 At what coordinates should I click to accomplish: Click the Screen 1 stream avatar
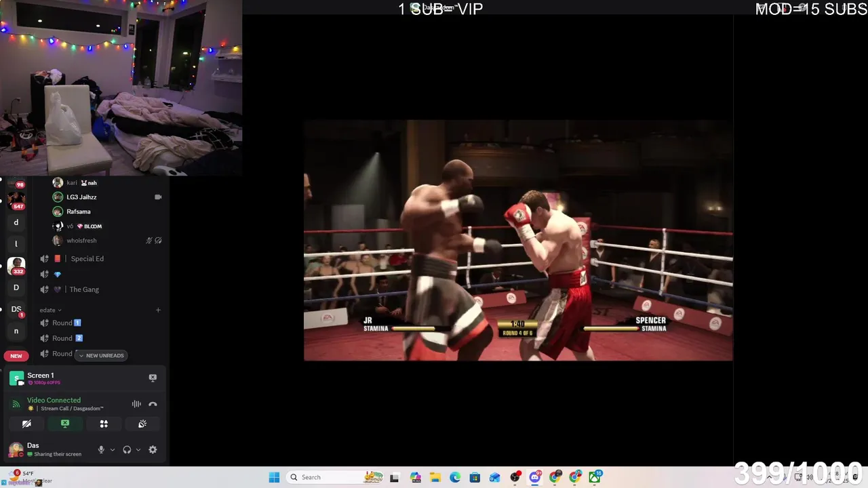(x=16, y=378)
